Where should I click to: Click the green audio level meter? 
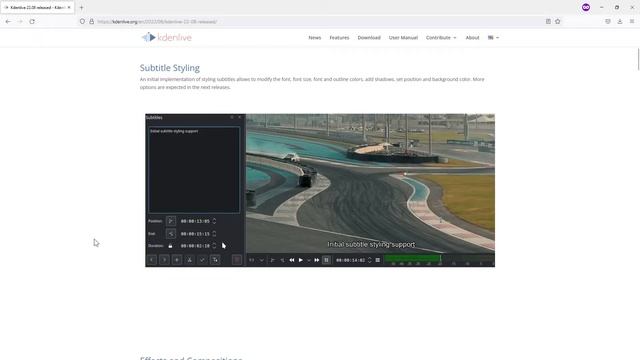(412, 258)
